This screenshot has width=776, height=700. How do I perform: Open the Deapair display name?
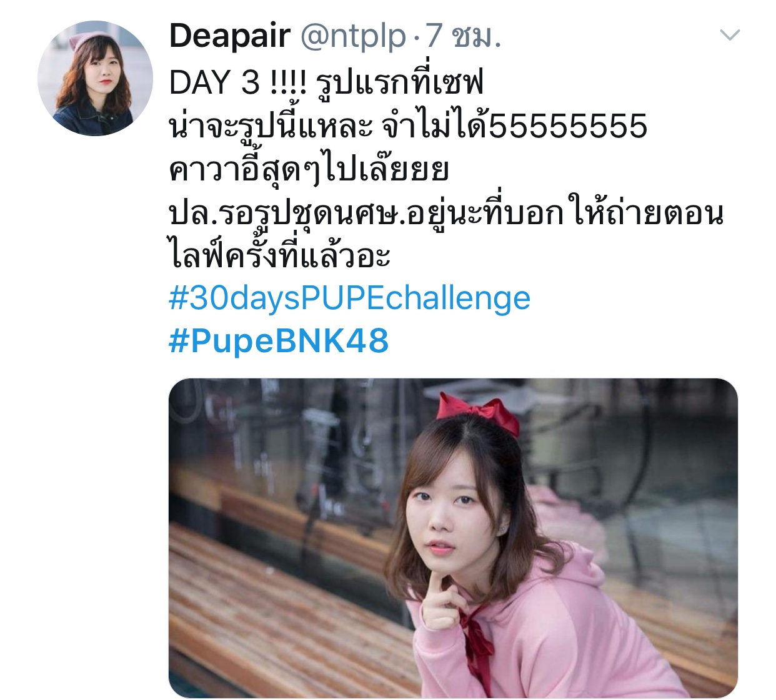[229, 36]
